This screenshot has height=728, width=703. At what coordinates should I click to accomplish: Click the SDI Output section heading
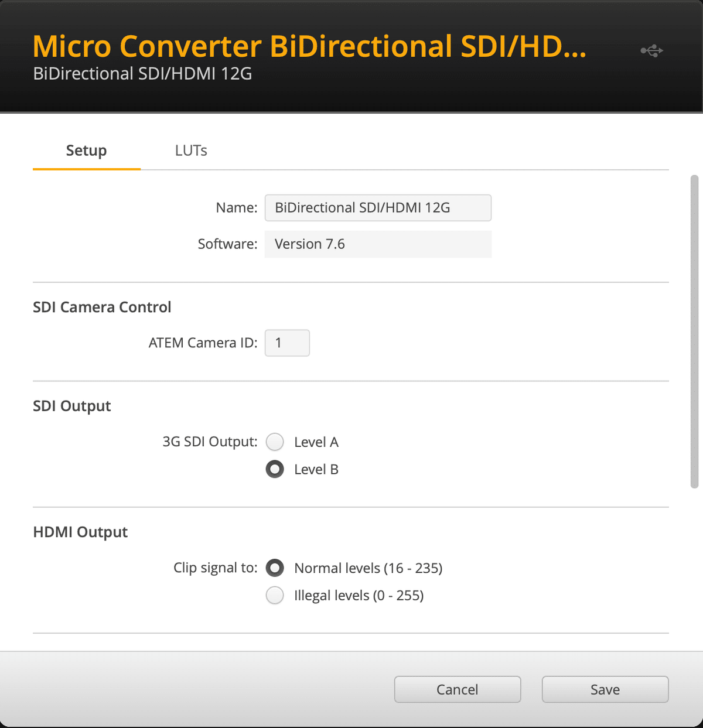[x=71, y=405]
